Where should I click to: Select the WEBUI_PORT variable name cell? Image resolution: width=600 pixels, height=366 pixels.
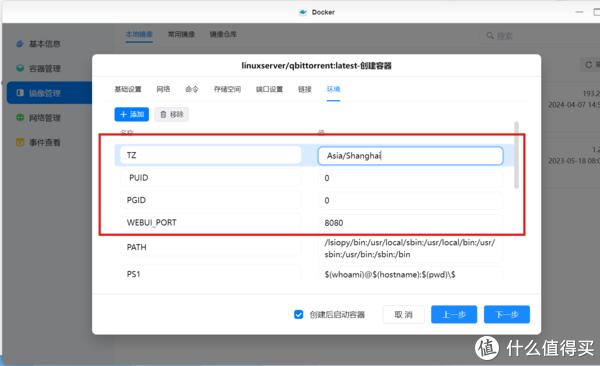click(210, 222)
